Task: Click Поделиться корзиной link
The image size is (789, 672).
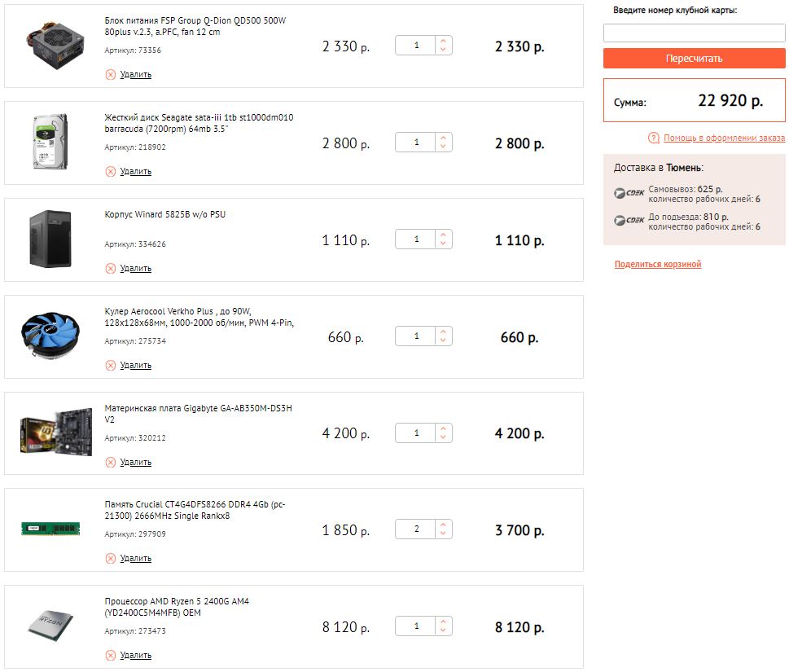Action: [657, 264]
